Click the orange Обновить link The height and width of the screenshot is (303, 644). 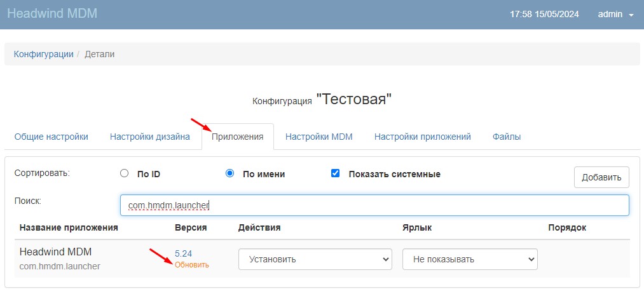pos(192,266)
